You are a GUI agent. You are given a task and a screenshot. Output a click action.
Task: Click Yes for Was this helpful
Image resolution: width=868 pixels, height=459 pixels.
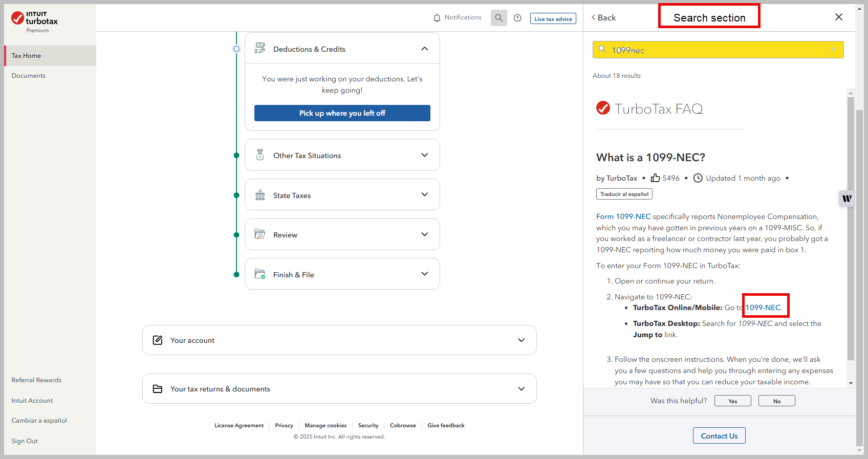732,401
